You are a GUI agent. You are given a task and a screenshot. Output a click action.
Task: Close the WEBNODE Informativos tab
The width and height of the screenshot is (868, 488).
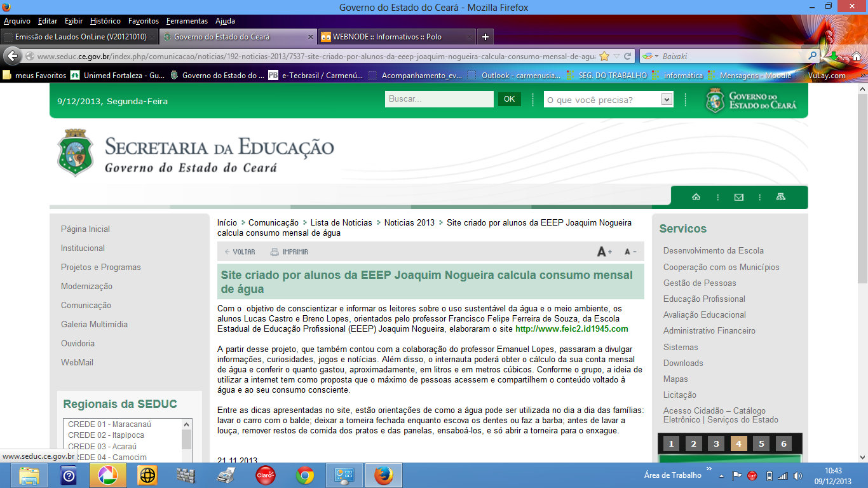(470, 37)
